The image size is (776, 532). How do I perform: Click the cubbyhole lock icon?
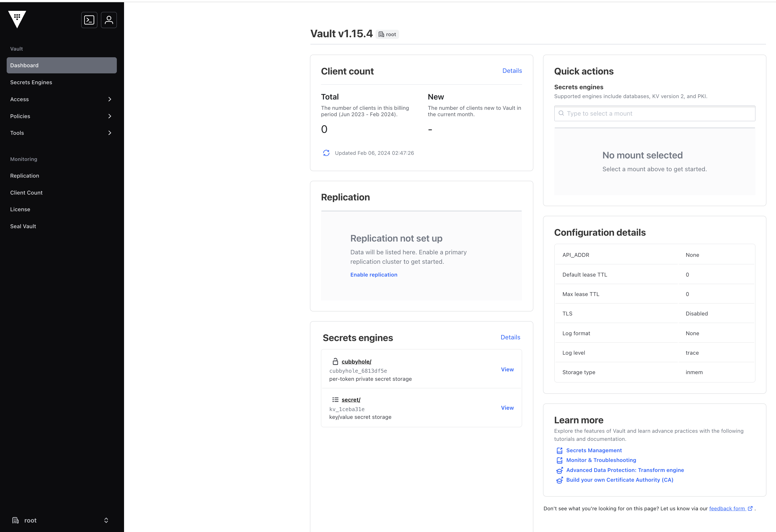[335, 361]
